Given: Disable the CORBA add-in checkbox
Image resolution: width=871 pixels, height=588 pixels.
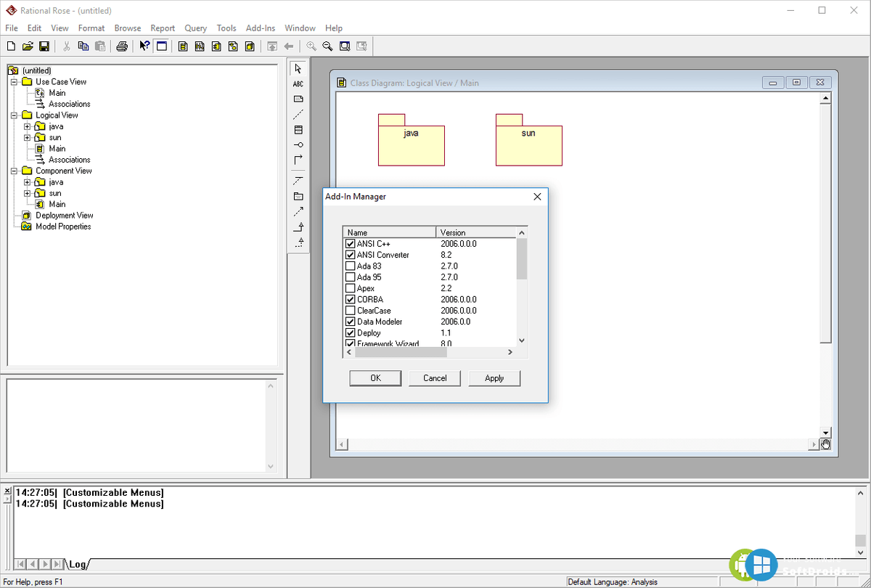Looking at the screenshot, I should tap(351, 299).
